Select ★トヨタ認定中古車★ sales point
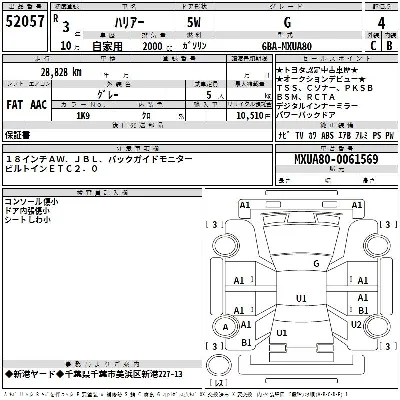Image resolution: width=400 pixels, height=400 pixels. 317,70
